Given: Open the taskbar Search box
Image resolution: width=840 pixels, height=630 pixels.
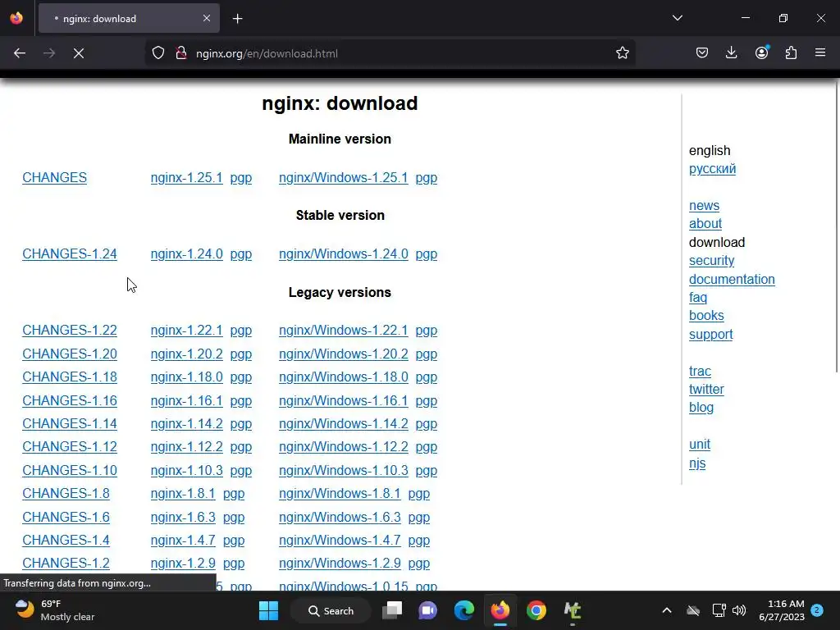Looking at the screenshot, I should pyautogui.click(x=330, y=610).
